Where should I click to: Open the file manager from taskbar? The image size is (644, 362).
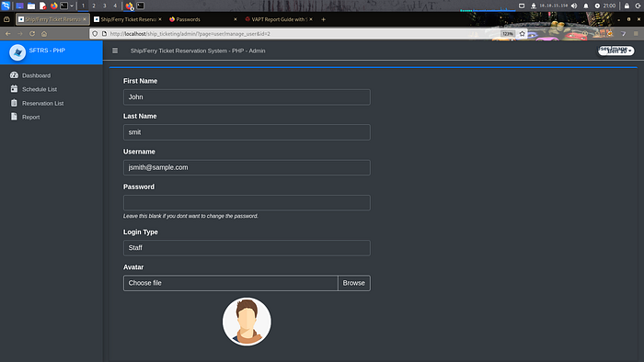coord(30,6)
